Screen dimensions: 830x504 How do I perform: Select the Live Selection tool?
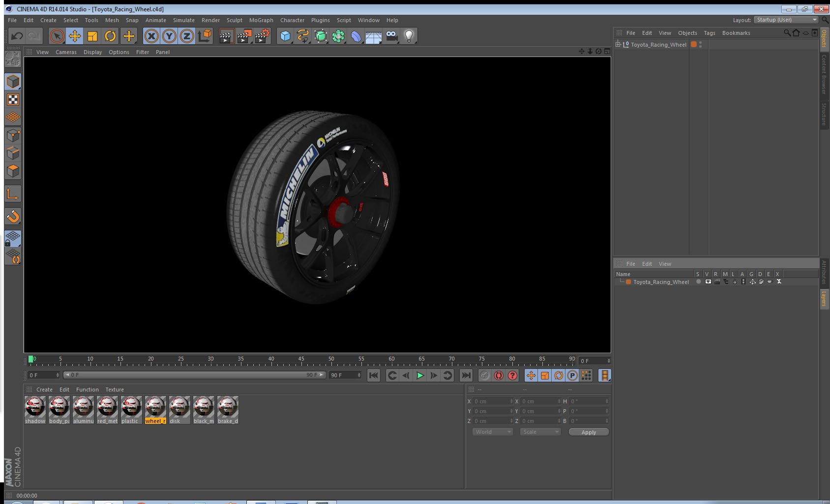57,36
